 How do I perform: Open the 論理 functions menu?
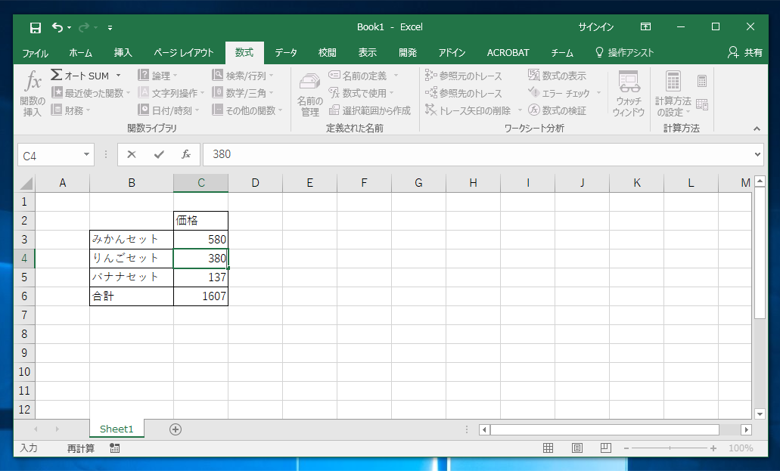[x=157, y=76]
